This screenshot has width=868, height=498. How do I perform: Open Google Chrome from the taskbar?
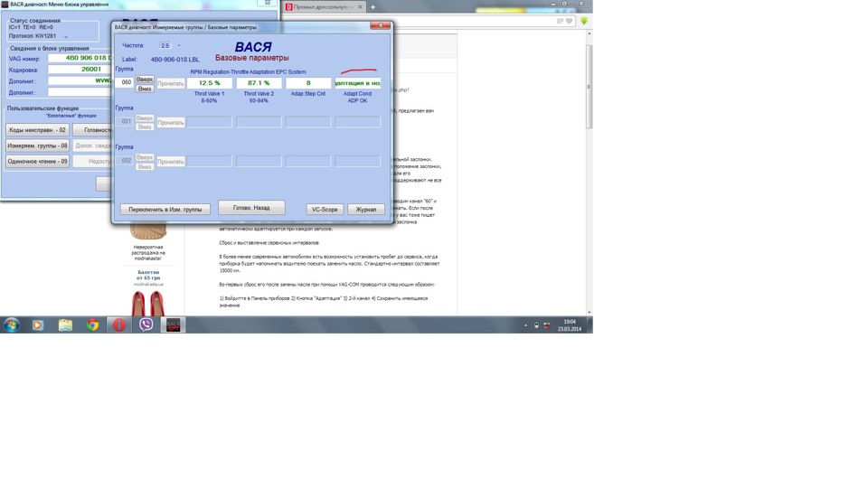coord(92,324)
